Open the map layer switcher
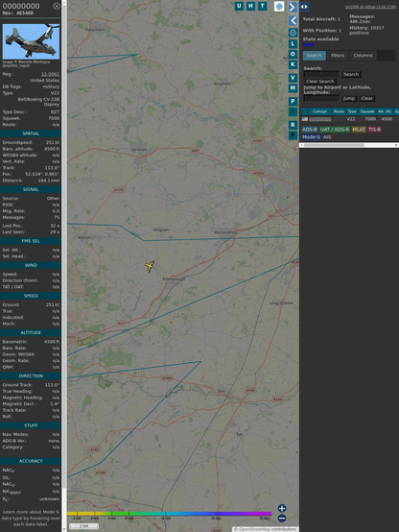The image size is (399, 532). pyautogui.click(x=279, y=6)
